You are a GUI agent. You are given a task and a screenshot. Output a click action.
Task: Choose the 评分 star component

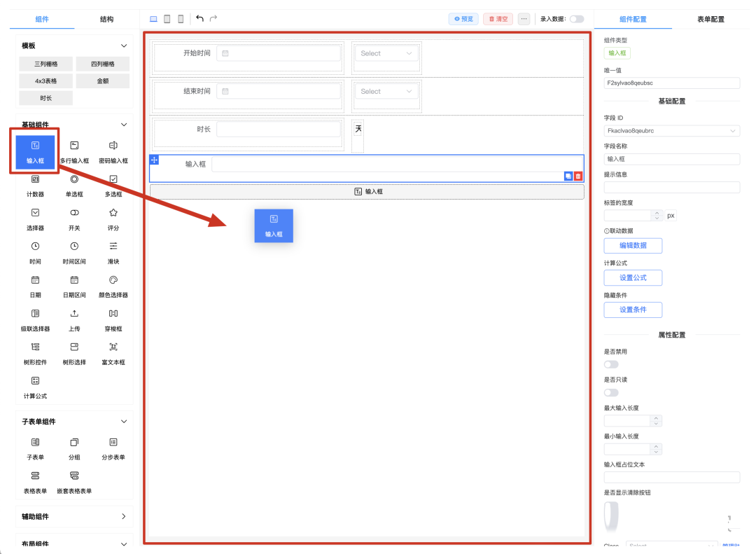click(113, 217)
